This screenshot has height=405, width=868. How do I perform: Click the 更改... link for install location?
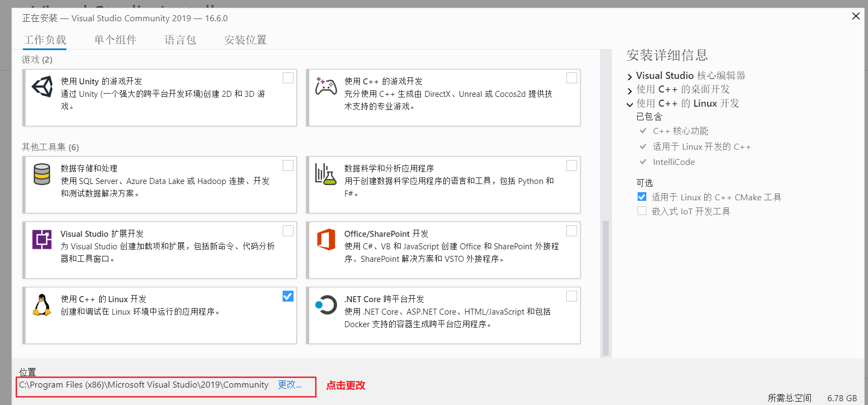point(289,385)
